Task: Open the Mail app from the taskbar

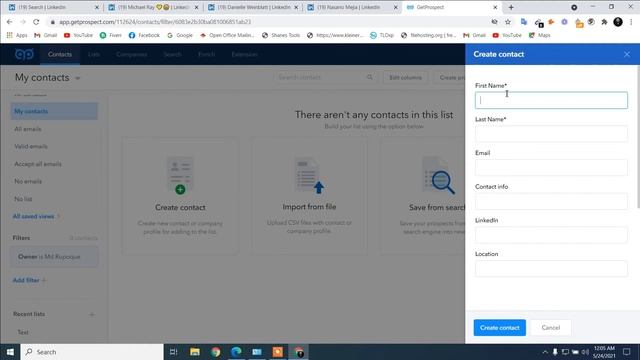Action: (257, 352)
